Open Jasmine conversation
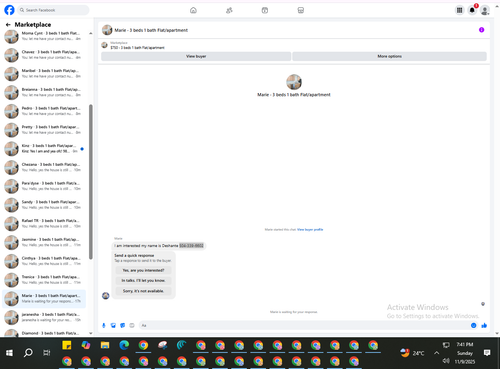The image size is (500, 369). click(44, 242)
